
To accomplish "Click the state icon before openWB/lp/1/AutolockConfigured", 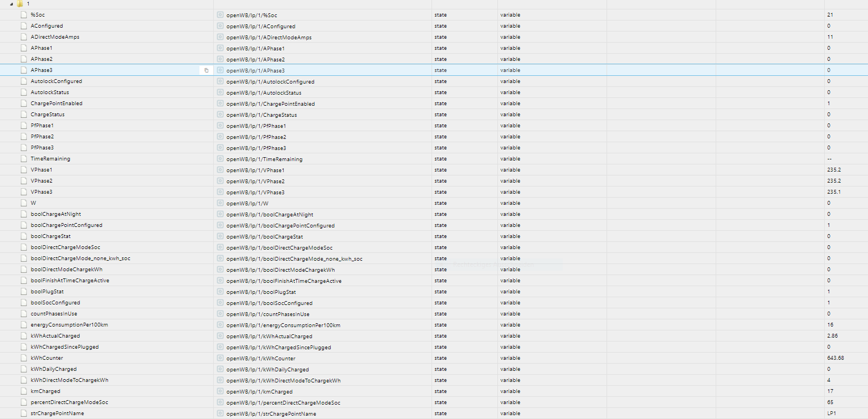I will coord(220,81).
